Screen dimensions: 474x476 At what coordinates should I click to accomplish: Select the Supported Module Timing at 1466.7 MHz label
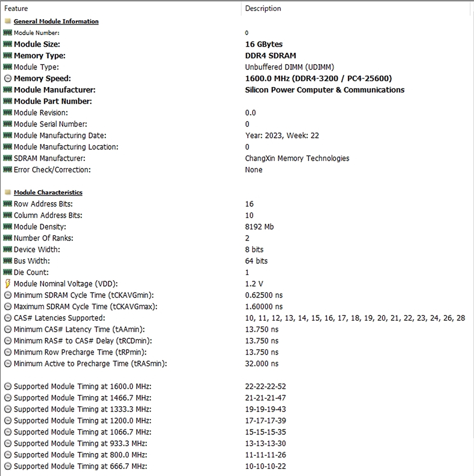[83, 398]
